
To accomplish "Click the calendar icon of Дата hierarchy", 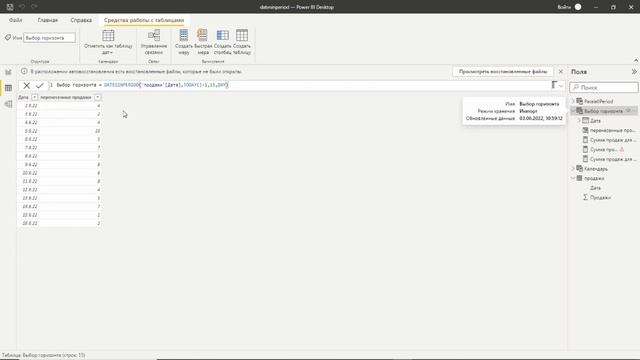I will [x=585, y=120].
